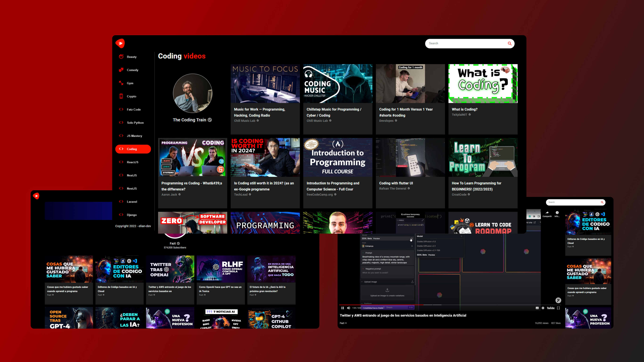Click the '827 likes' count

[x=556, y=323]
